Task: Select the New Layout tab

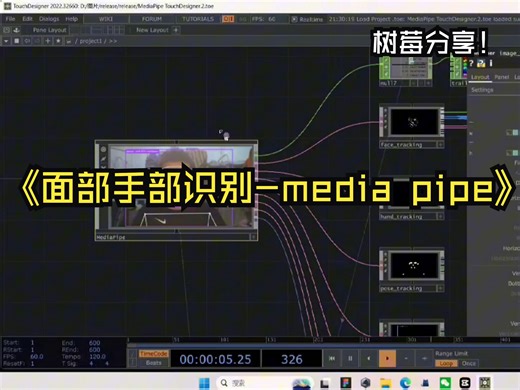Action: tap(152, 30)
